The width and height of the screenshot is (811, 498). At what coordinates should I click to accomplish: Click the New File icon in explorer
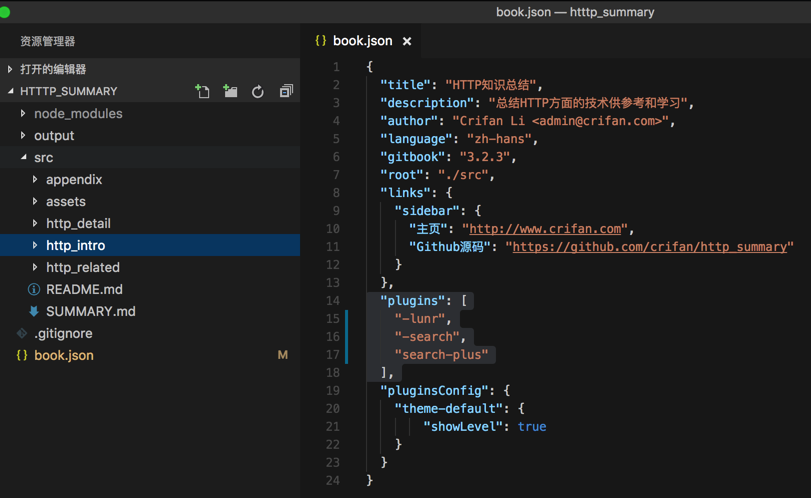click(203, 91)
